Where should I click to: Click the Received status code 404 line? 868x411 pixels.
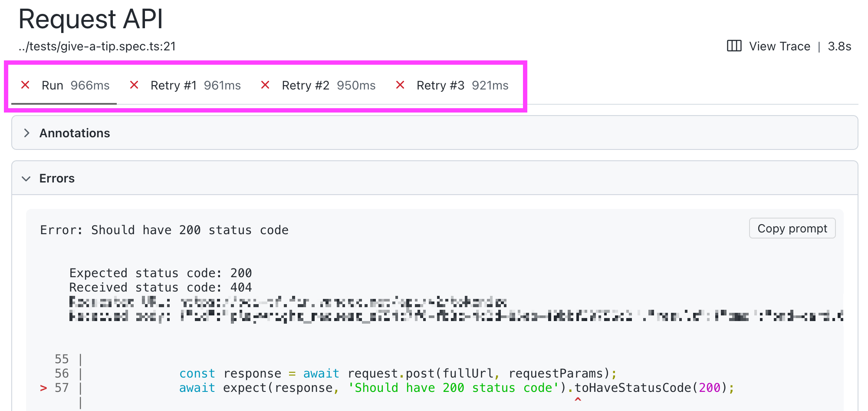pyautogui.click(x=161, y=288)
